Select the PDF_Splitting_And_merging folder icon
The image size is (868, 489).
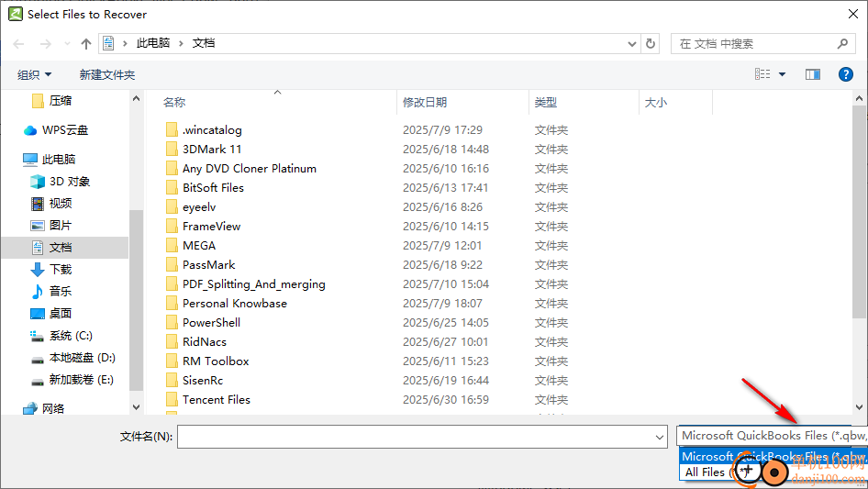[x=172, y=284]
